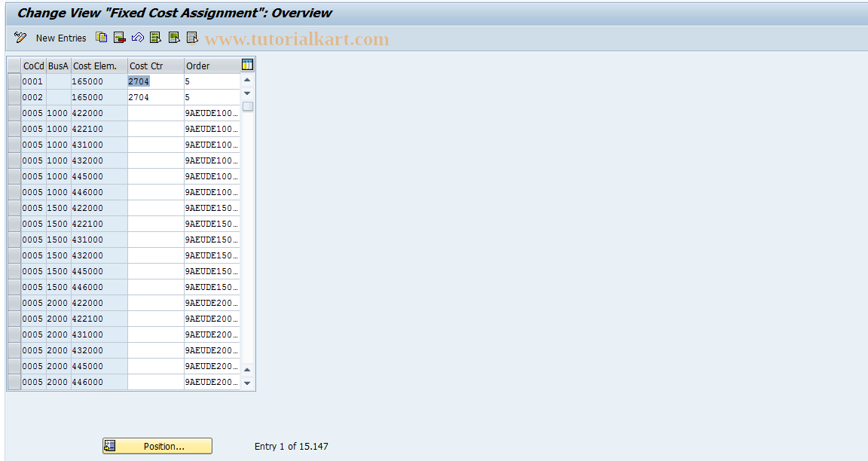Click cost element 422100 in BusA 1500 row

click(x=99, y=224)
